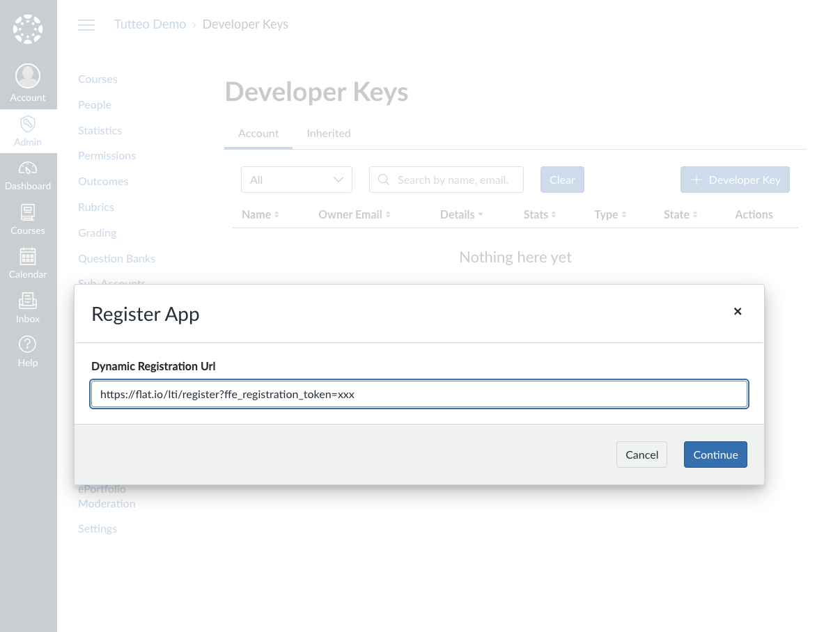840x632 pixels.
Task: Click the Add Developer Key button
Action: click(x=735, y=180)
